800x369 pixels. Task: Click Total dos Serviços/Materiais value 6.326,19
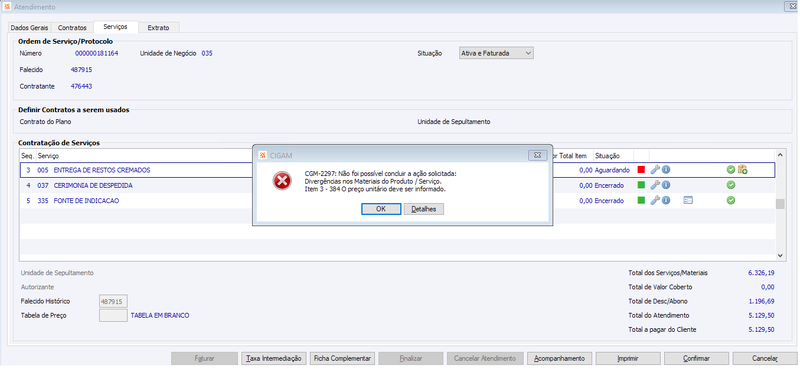tap(761, 273)
